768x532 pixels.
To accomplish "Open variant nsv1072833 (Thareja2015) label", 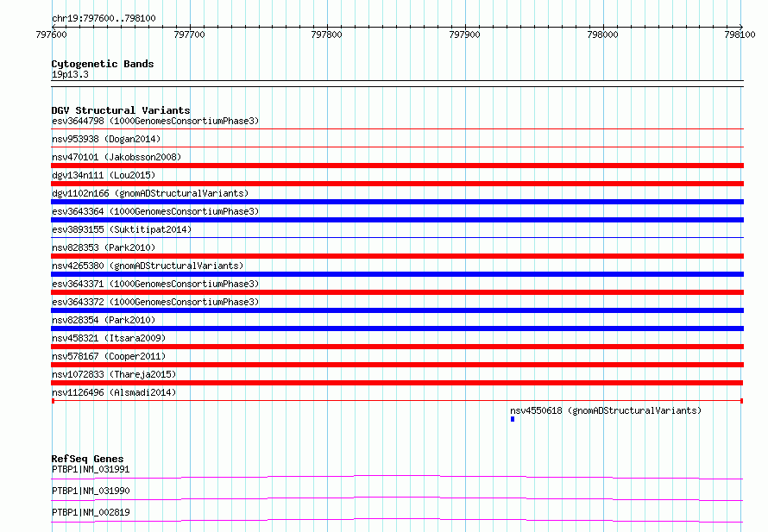I will tap(114, 374).
